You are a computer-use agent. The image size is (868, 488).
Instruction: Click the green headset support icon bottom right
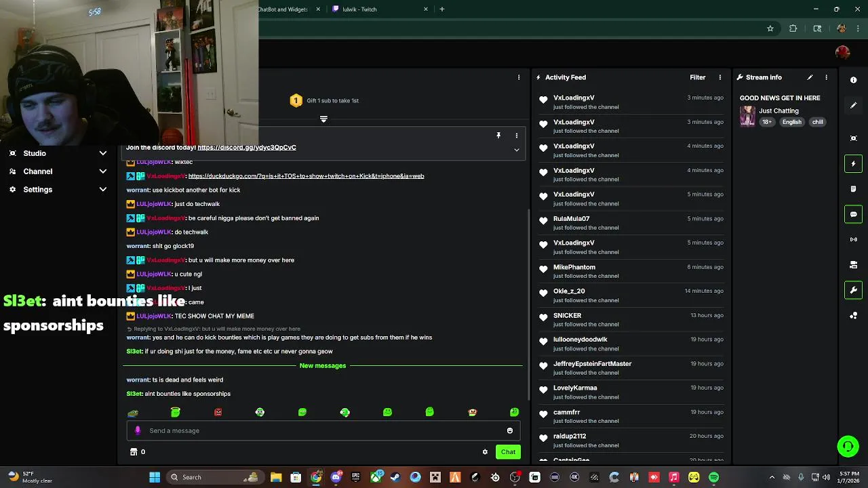(848, 446)
